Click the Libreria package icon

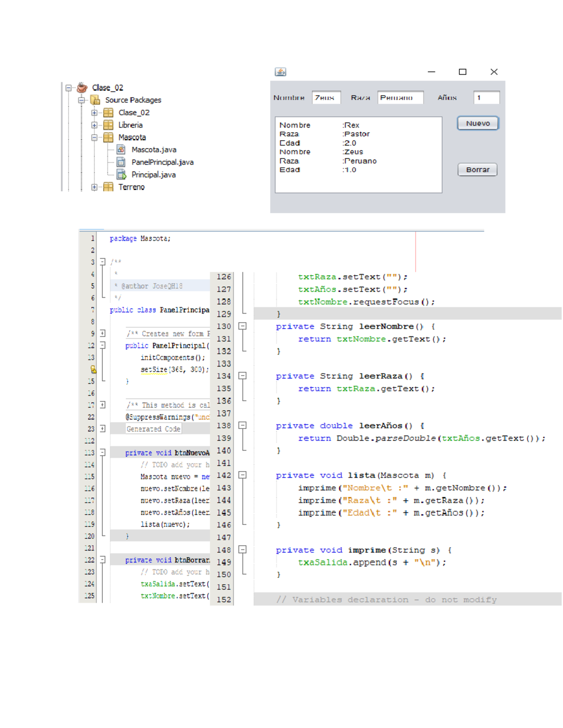pos(108,125)
